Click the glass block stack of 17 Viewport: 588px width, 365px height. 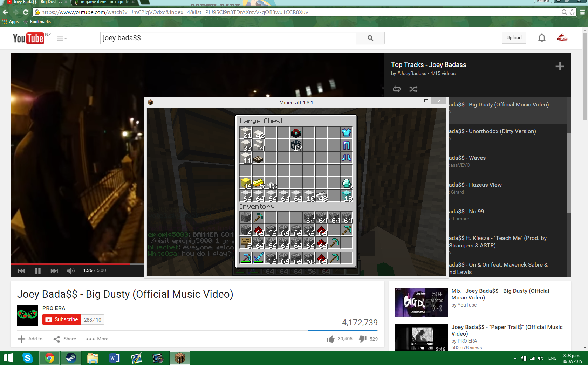(x=296, y=145)
